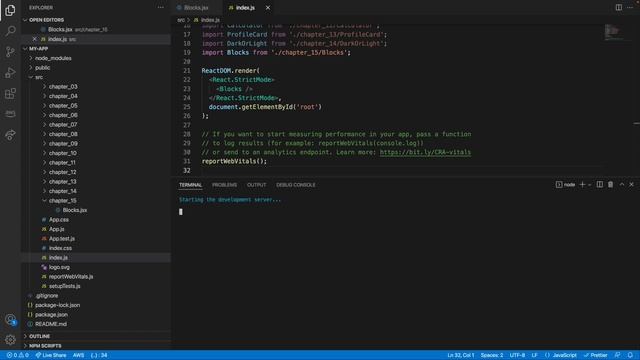The height and width of the screenshot is (360, 640).
Task: Open the Run and Debug view
Action: (10, 73)
